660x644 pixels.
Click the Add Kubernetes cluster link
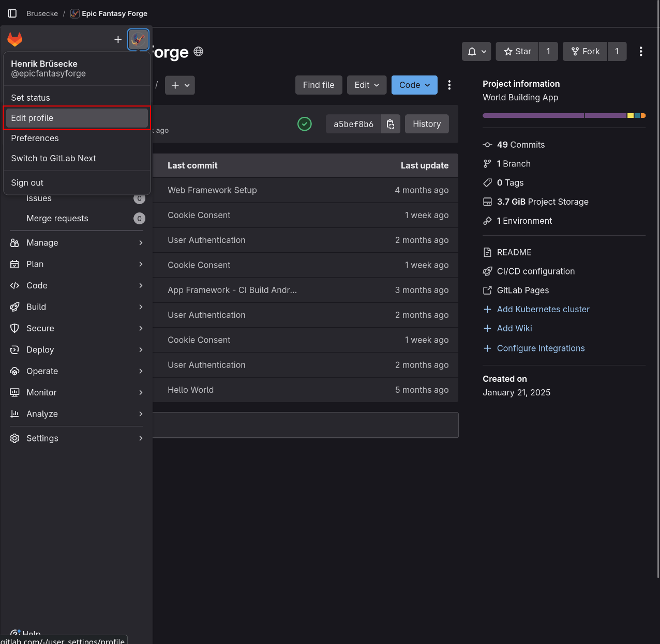click(543, 309)
